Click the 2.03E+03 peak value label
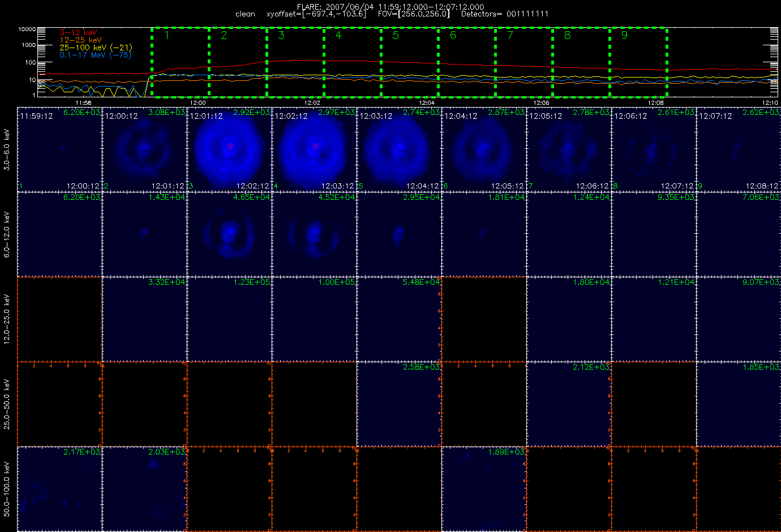The height and width of the screenshot is (532, 781). coord(167,452)
